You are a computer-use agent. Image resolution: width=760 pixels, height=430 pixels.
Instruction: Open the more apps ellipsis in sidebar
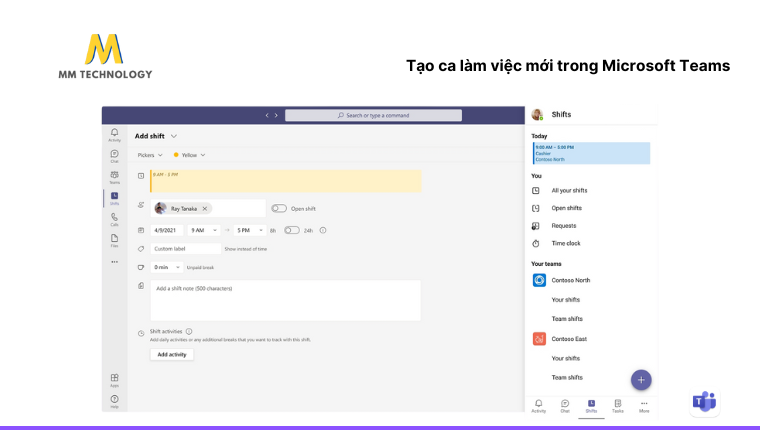tap(114, 262)
